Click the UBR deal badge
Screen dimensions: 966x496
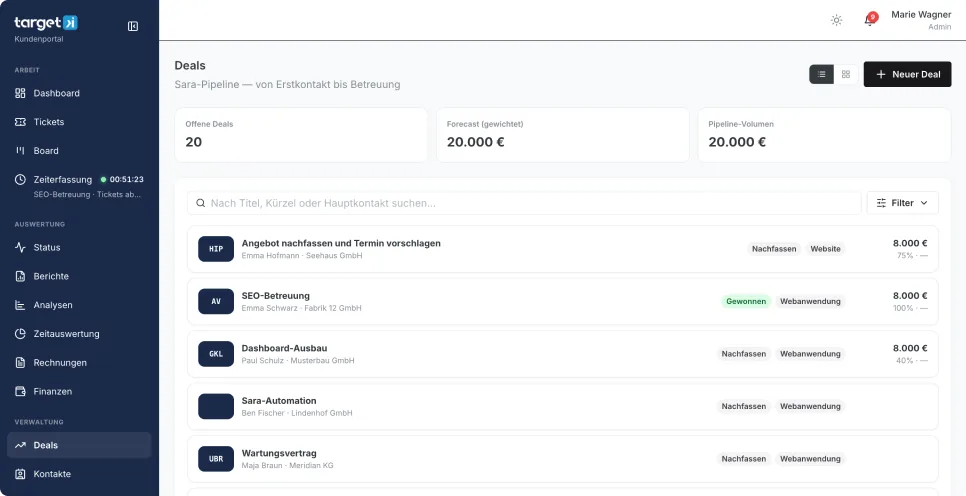216,459
